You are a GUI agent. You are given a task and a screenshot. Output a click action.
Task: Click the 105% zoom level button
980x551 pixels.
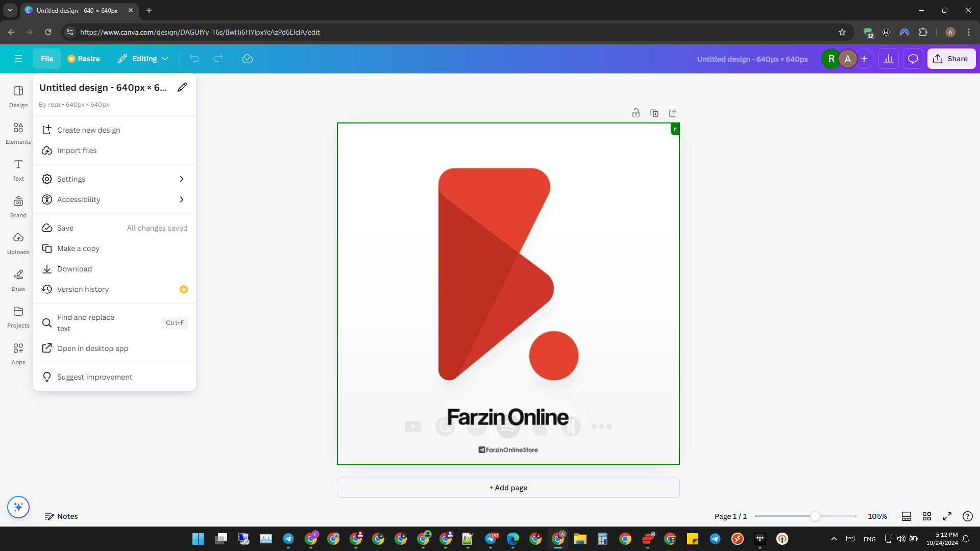[x=877, y=516]
